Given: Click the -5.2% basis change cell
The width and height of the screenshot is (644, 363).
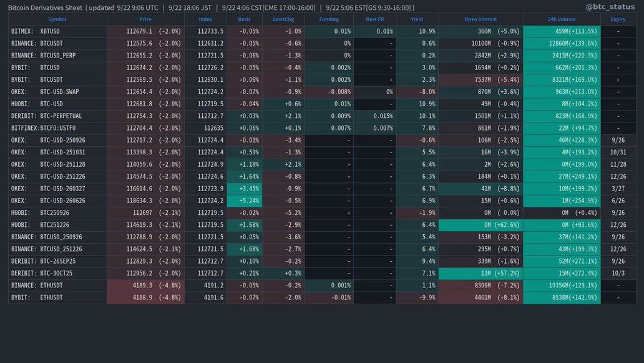Looking at the screenshot, I should 283,213.
